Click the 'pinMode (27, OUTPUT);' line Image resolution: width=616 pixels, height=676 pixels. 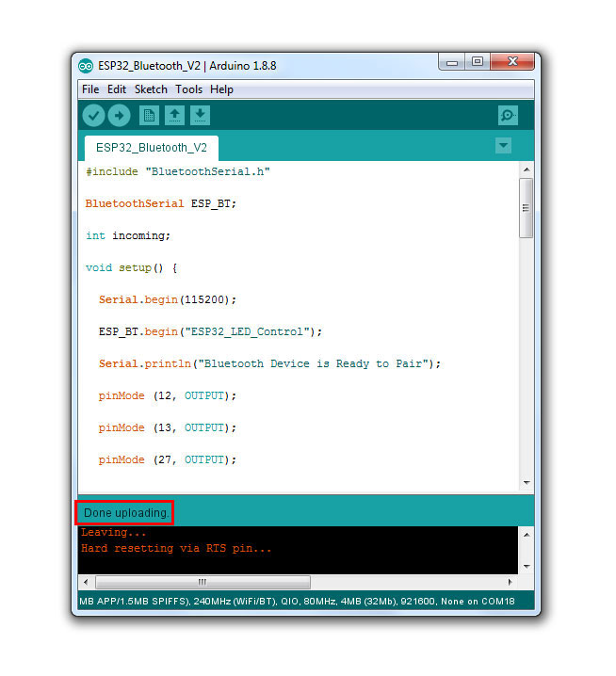point(168,460)
